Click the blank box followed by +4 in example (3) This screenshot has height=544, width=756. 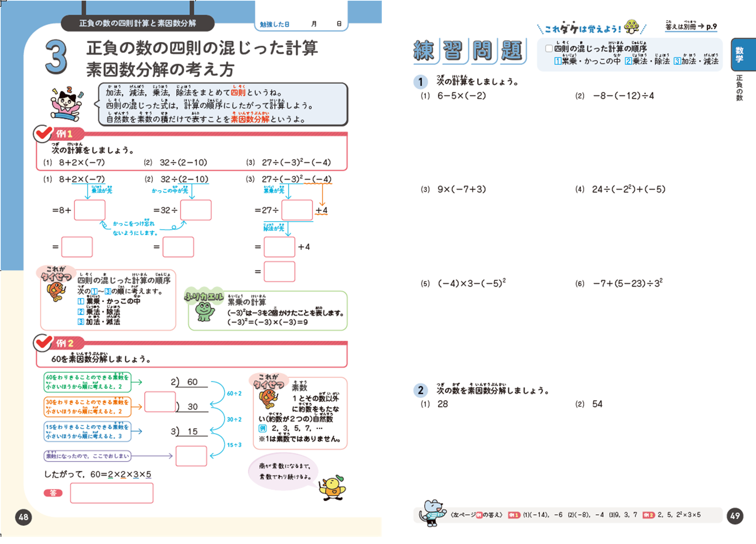point(279,247)
